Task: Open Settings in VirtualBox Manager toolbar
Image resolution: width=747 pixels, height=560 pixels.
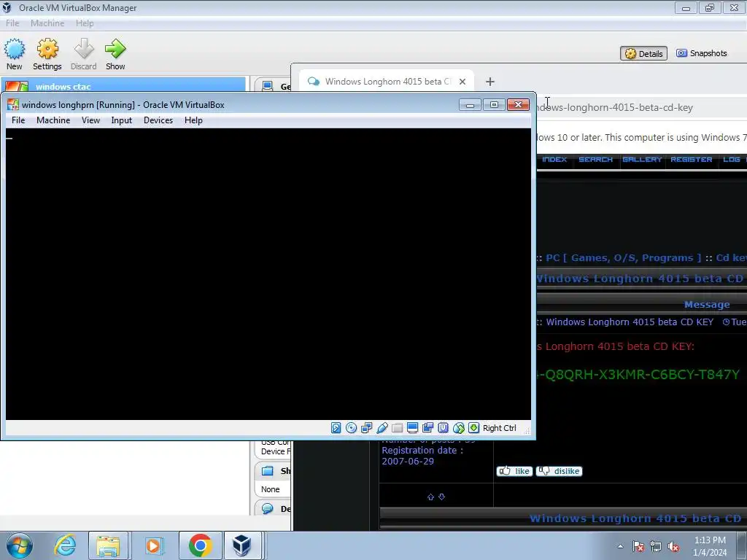Action: pos(47,54)
